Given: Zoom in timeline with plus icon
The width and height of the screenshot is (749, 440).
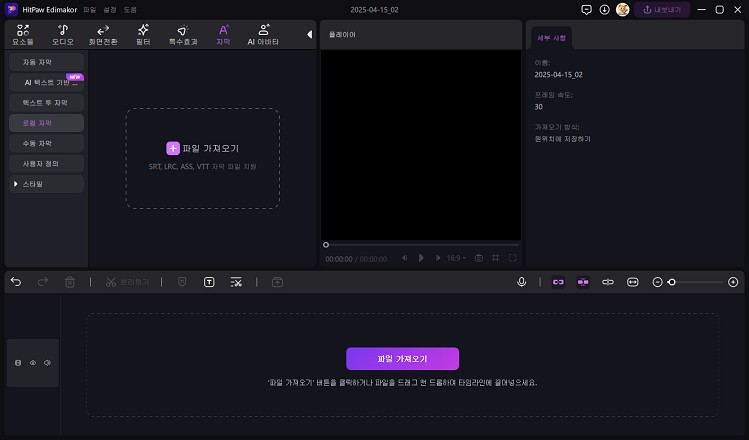Looking at the screenshot, I should (733, 282).
